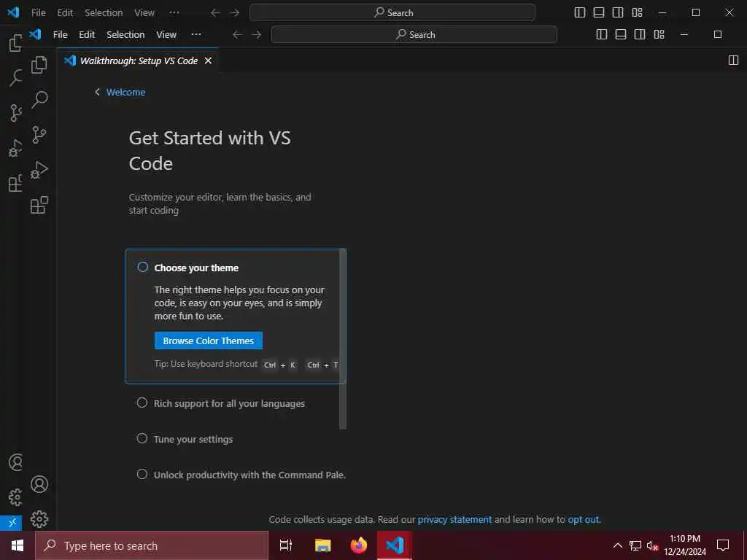The height and width of the screenshot is (560, 747).
Task: Customize layout from the back window title bar
Action: point(637,13)
